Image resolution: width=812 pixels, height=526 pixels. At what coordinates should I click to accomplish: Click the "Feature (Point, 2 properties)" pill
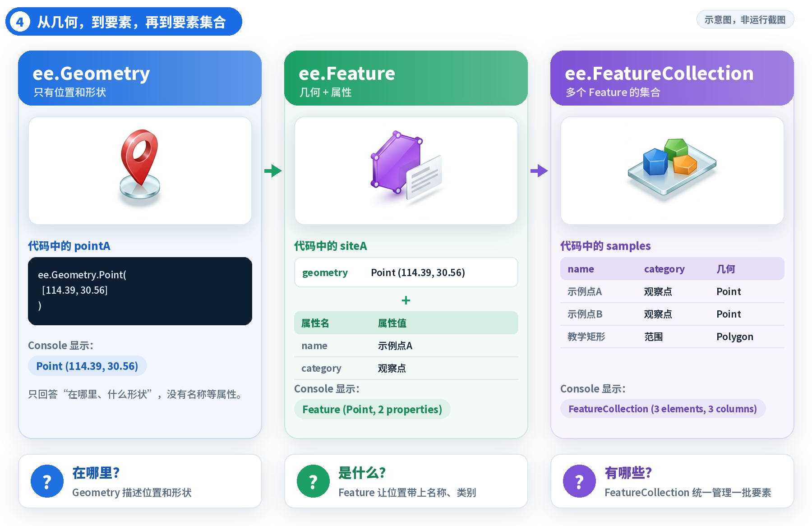coord(372,409)
